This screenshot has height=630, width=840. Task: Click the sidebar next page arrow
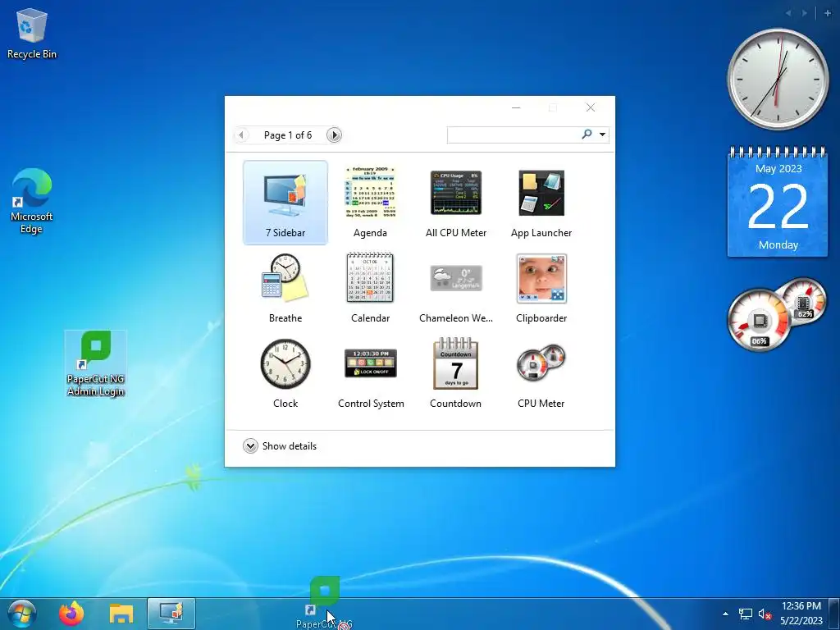805,13
